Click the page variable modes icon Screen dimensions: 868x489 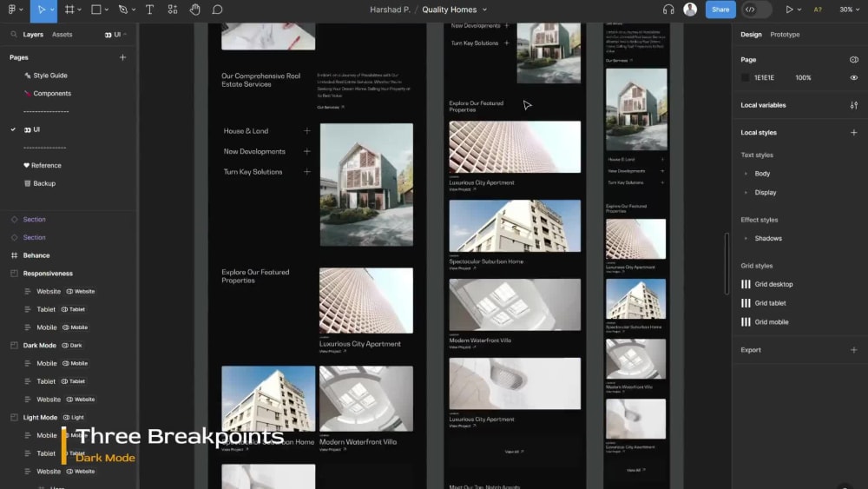(853, 59)
